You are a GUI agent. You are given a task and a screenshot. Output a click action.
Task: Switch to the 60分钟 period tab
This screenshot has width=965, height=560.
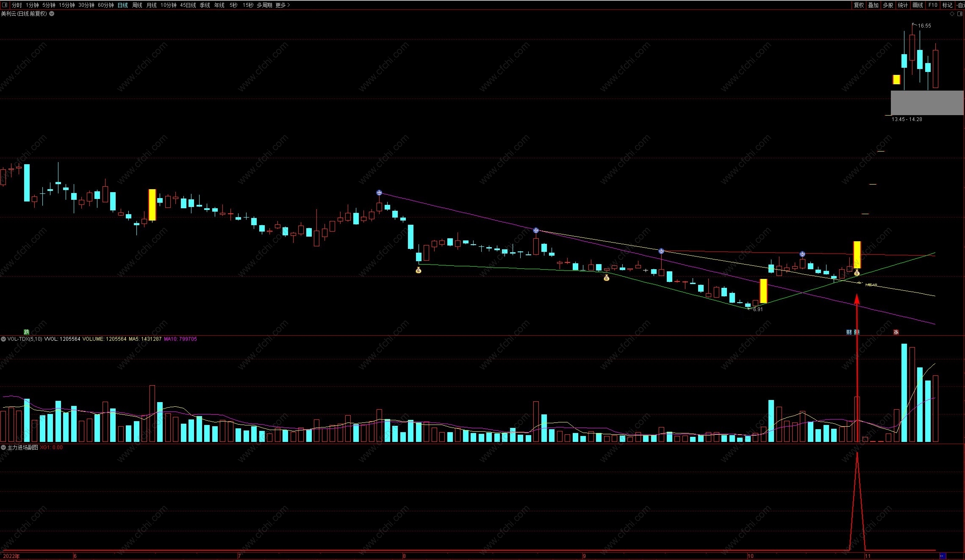105,5
